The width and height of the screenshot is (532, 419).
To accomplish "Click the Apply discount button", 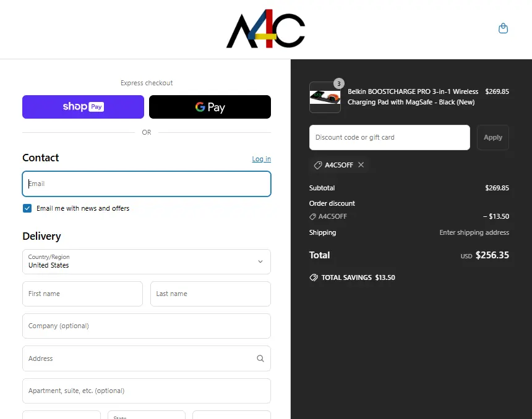I will 493,137.
